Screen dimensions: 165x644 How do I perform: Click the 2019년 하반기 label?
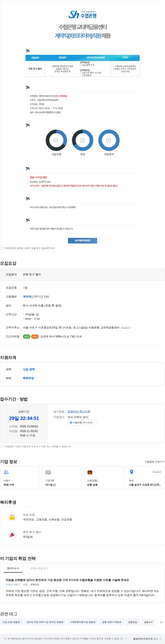coord(13,585)
